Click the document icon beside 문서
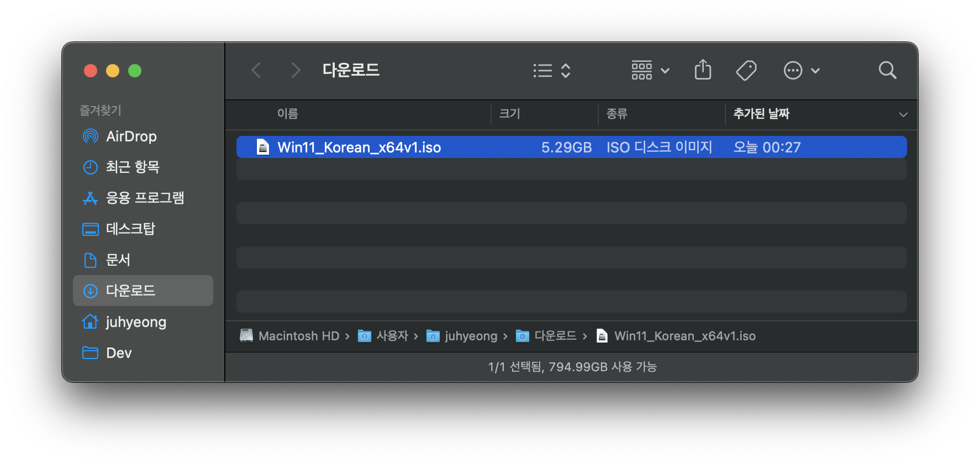980x464 pixels. coord(90,260)
